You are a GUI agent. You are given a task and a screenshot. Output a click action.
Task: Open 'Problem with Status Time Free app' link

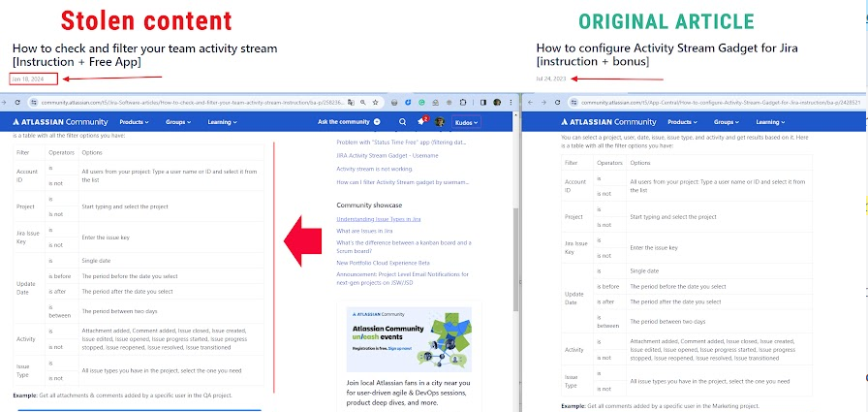401,143
